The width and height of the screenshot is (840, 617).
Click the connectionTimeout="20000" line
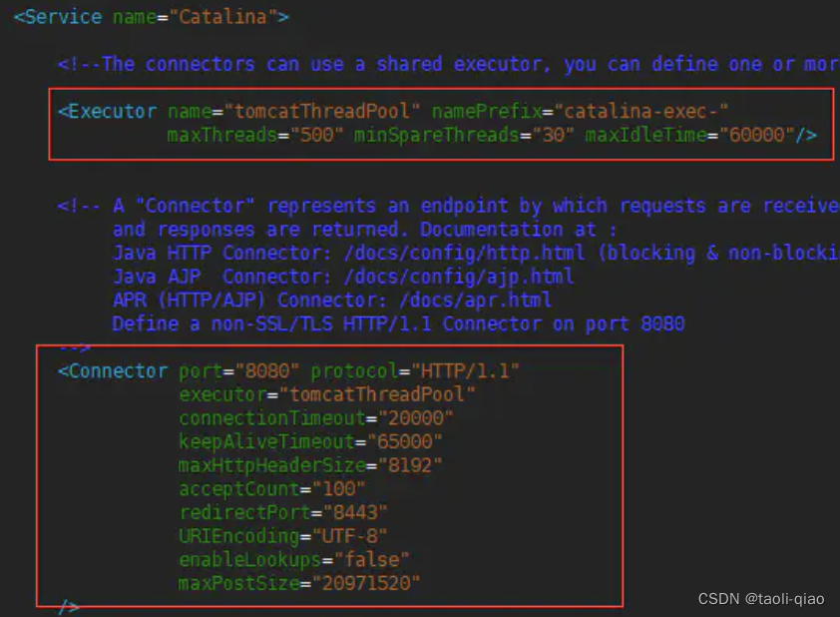316,418
